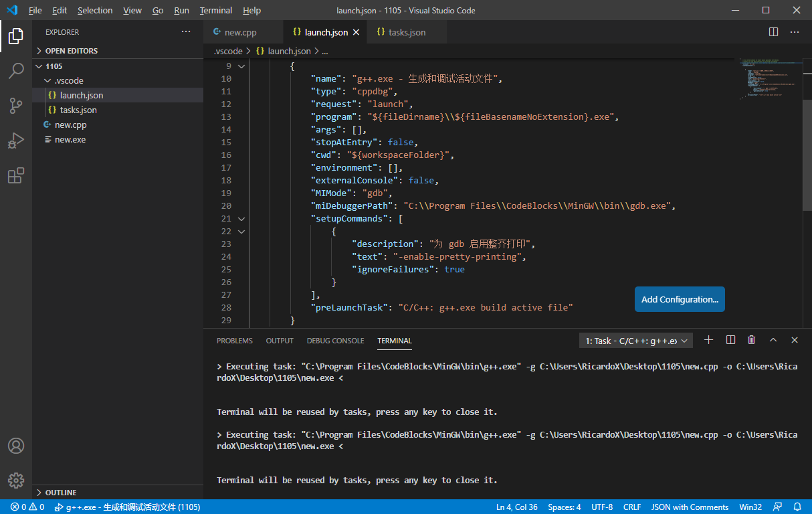Maximize the terminal panel size
This screenshot has width=812, height=514.
click(773, 340)
